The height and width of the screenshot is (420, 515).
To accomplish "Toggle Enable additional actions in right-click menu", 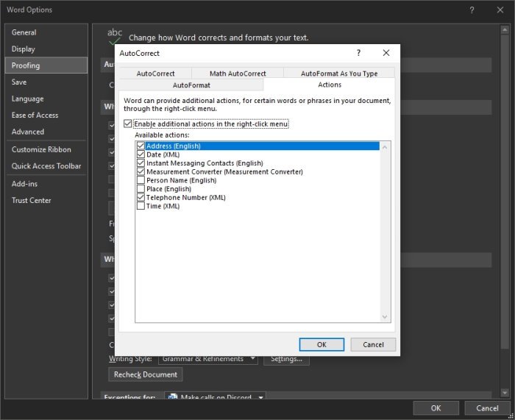I will [129, 124].
